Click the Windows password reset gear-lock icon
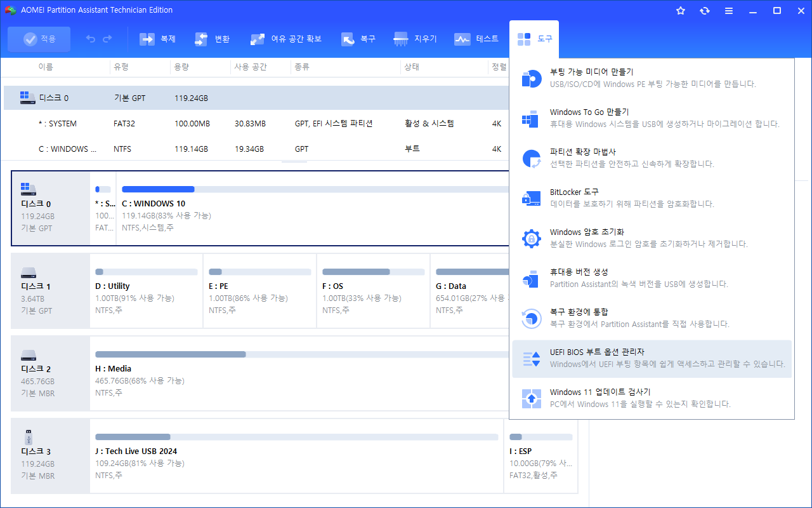This screenshot has width=812, height=508. tap(531, 238)
